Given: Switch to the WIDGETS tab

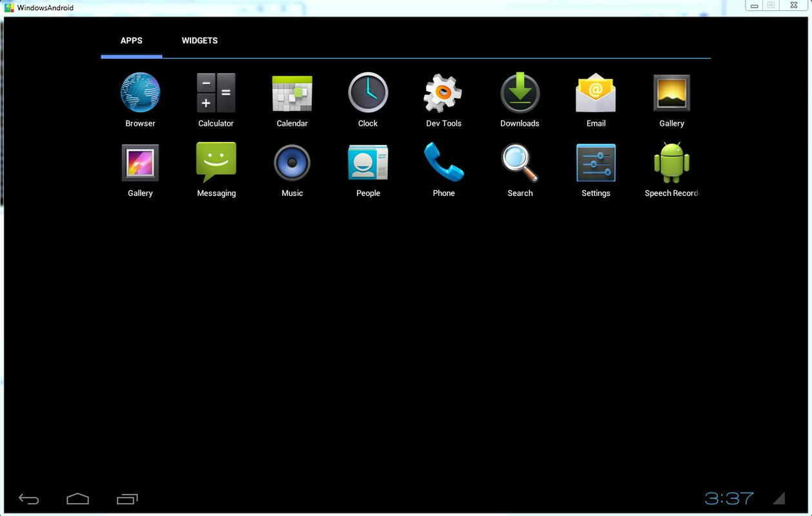Looking at the screenshot, I should pyautogui.click(x=199, y=41).
